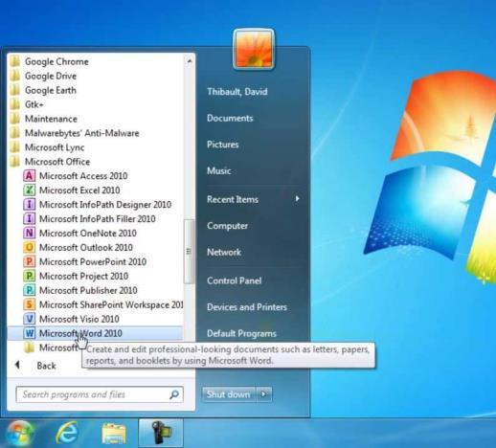
Task: Select Microsoft Access 2010 label
Action: click(x=83, y=176)
